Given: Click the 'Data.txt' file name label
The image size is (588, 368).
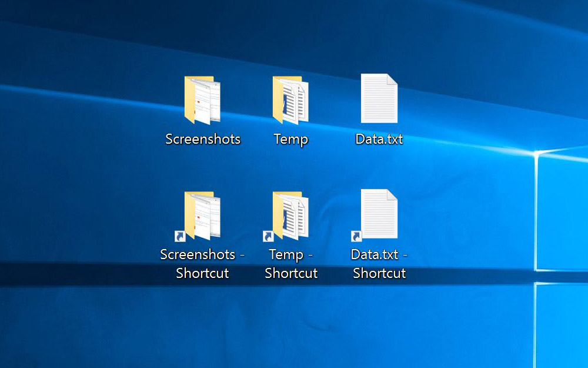Looking at the screenshot, I should pyautogui.click(x=379, y=140).
